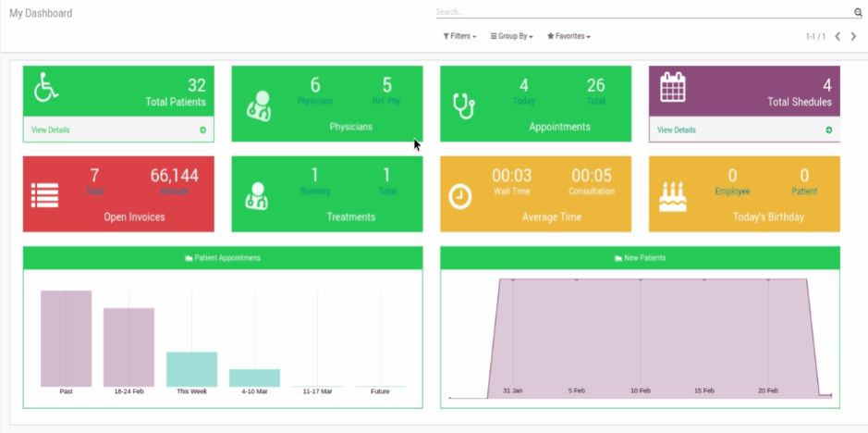
Task: Click the green arrow circle in Total Shedules footer
Action: pyautogui.click(x=828, y=130)
